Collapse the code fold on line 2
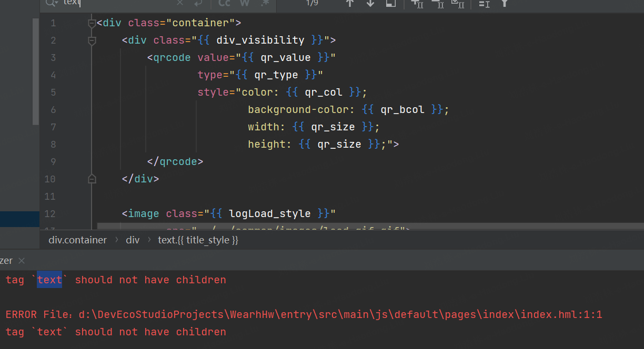 pyautogui.click(x=92, y=40)
